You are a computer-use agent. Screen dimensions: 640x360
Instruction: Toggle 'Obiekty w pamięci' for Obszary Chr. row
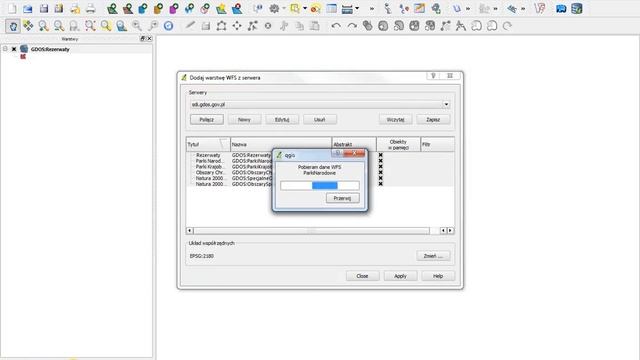(x=380, y=172)
